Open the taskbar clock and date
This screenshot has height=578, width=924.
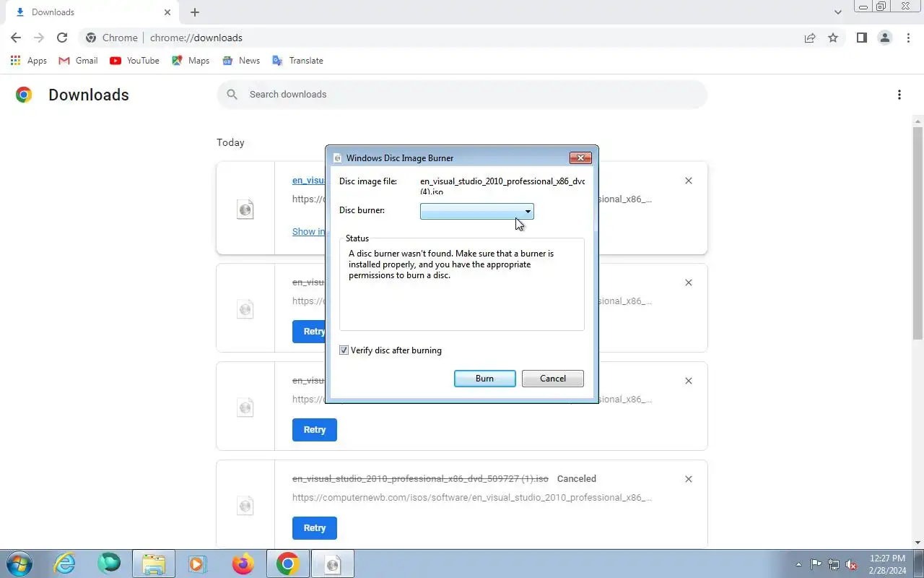click(888, 564)
